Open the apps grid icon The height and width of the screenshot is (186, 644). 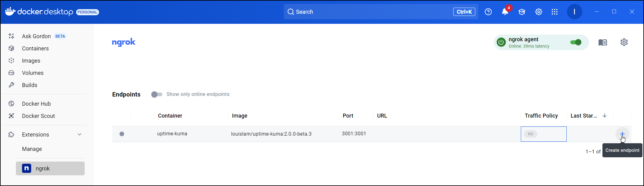(554, 12)
